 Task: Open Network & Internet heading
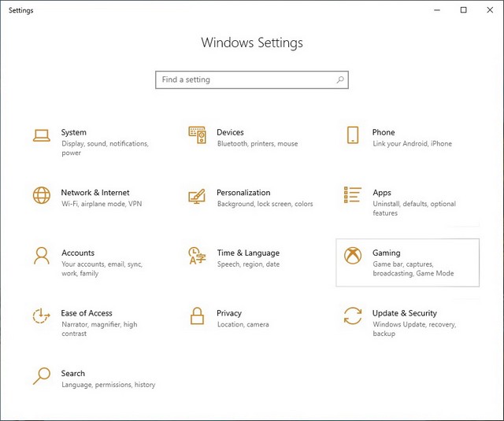click(x=95, y=192)
